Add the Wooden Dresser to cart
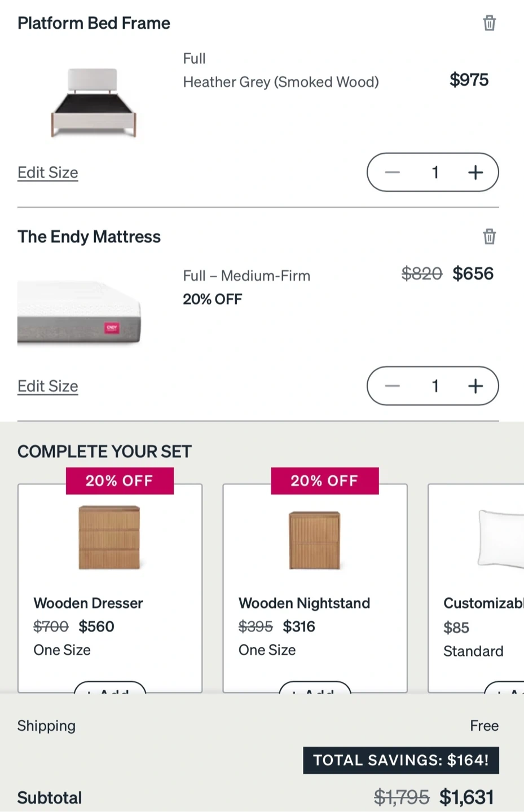524x812 pixels. tap(110, 688)
